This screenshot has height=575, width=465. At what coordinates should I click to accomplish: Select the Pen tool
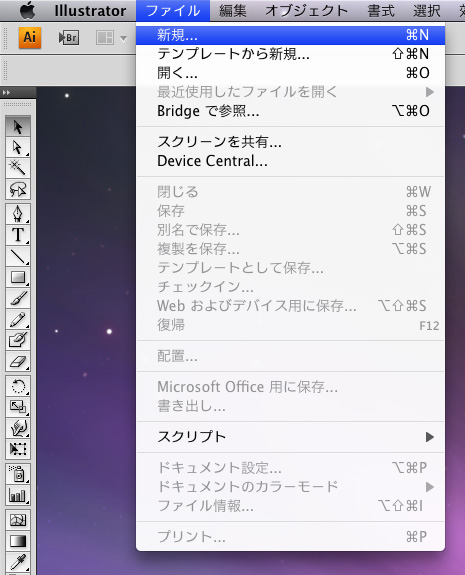[x=18, y=214]
